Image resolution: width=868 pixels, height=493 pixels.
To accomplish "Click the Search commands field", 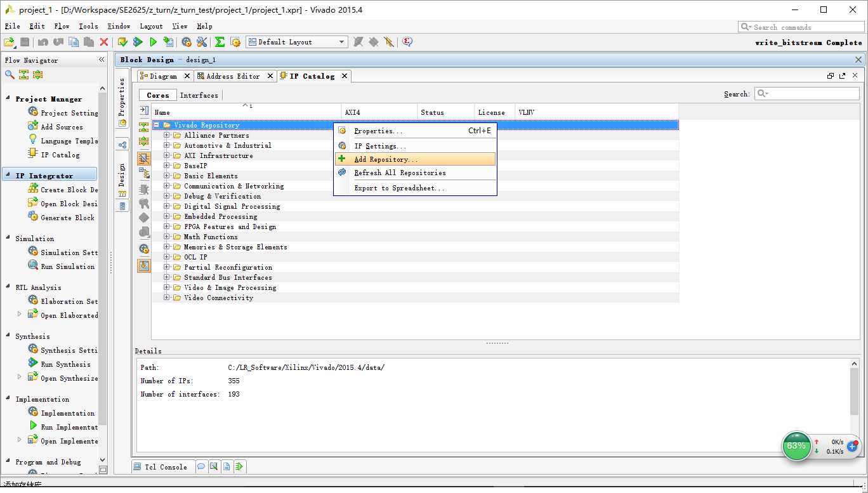I will pyautogui.click(x=802, y=27).
